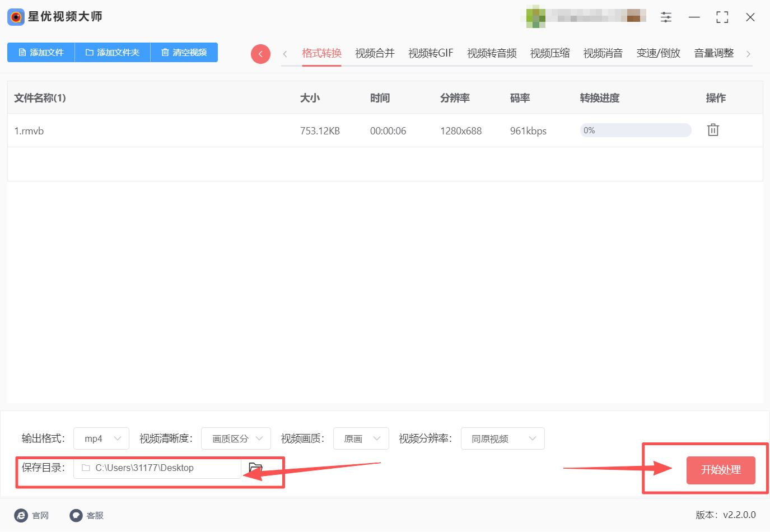Click the 版本: v2.2.0.0 version text

726,515
